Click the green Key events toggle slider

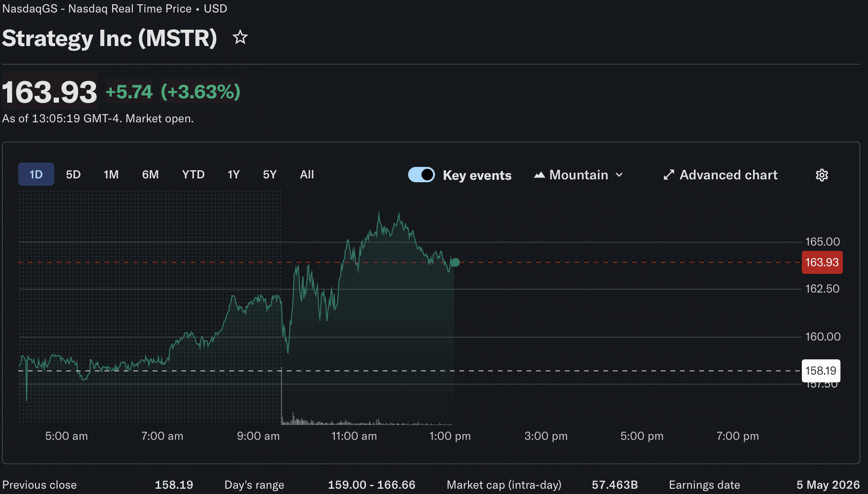[x=421, y=175]
